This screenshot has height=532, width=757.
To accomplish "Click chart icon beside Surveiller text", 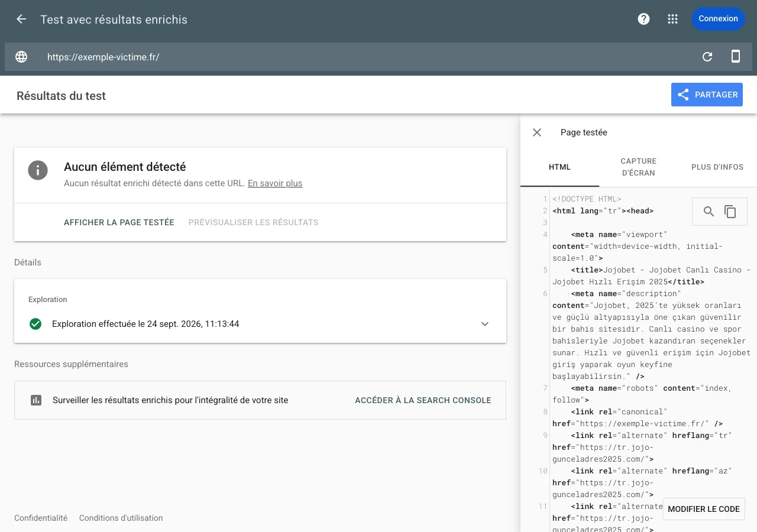I will pyautogui.click(x=36, y=400).
